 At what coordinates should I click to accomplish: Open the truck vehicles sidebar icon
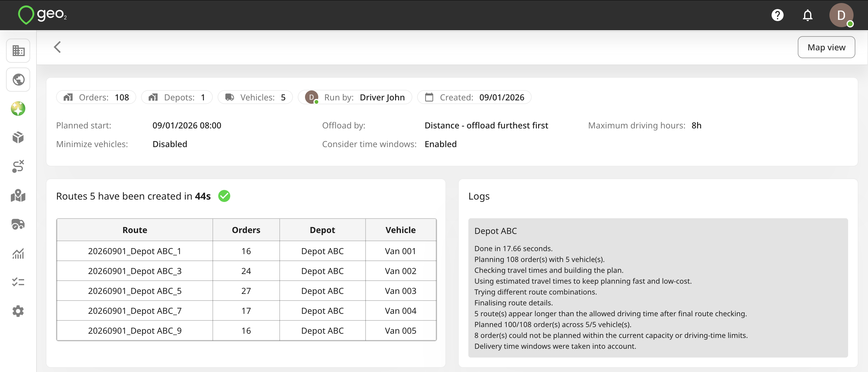pos(18,224)
